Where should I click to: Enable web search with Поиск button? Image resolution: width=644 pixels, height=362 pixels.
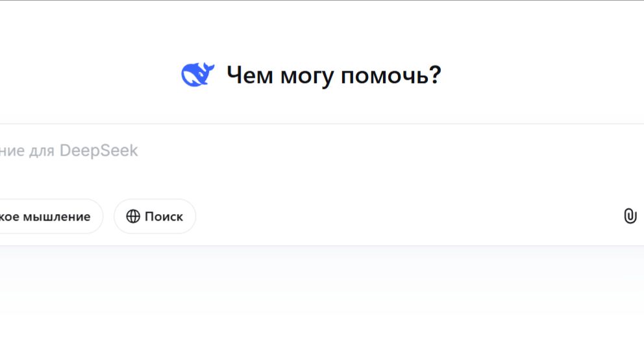click(x=155, y=217)
